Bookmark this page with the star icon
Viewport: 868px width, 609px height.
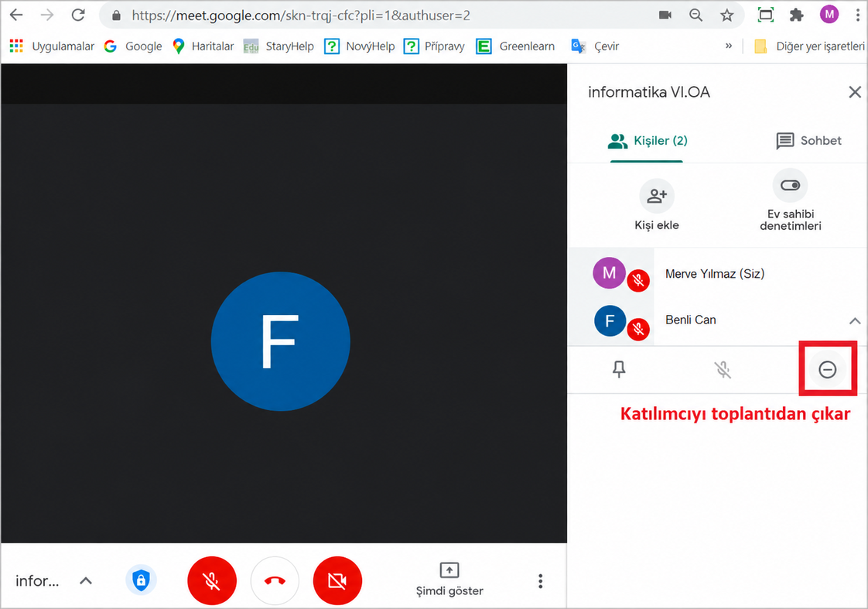(x=727, y=15)
